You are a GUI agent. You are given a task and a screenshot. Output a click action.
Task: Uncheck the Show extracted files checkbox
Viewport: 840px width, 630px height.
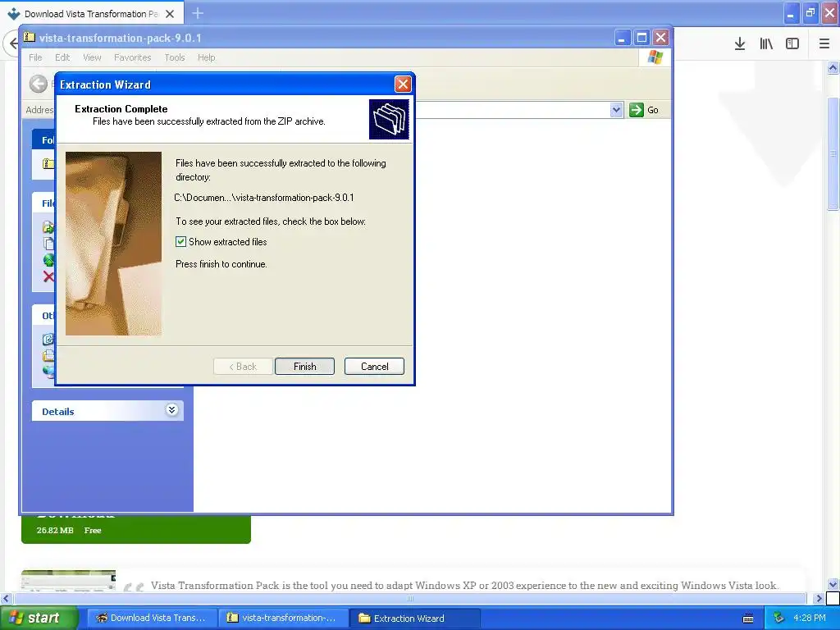[181, 242]
